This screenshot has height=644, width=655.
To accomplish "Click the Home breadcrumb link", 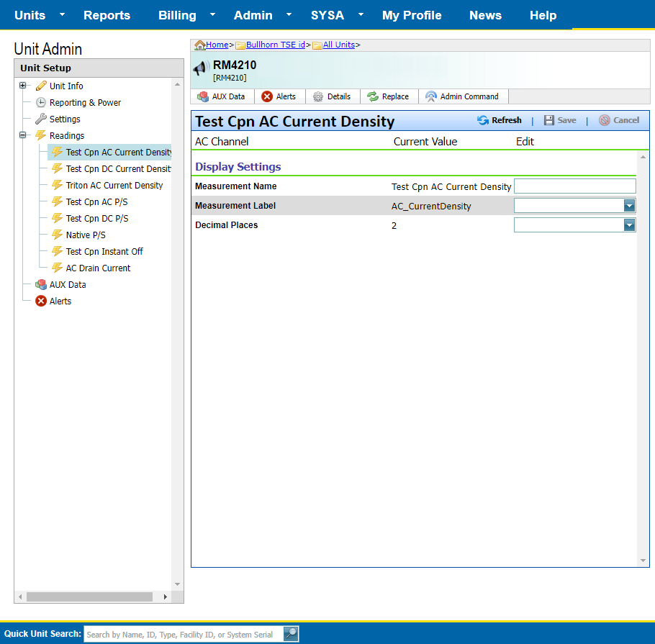I will [x=217, y=45].
